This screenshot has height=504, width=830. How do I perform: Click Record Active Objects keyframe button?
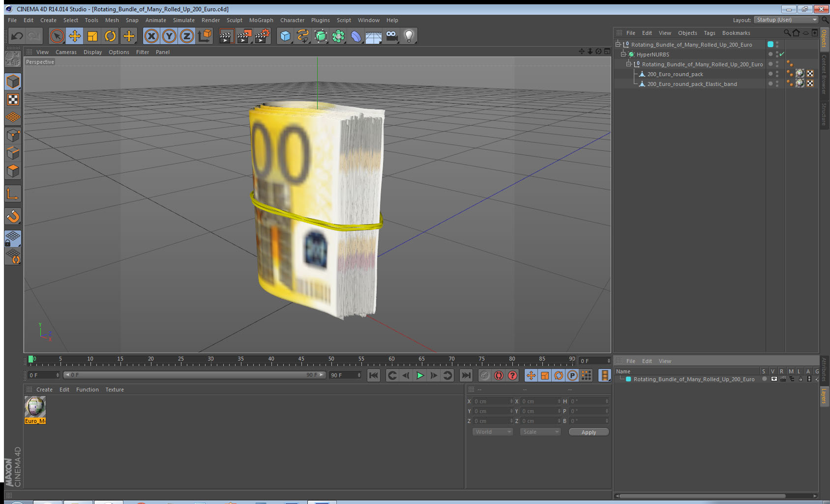click(485, 375)
